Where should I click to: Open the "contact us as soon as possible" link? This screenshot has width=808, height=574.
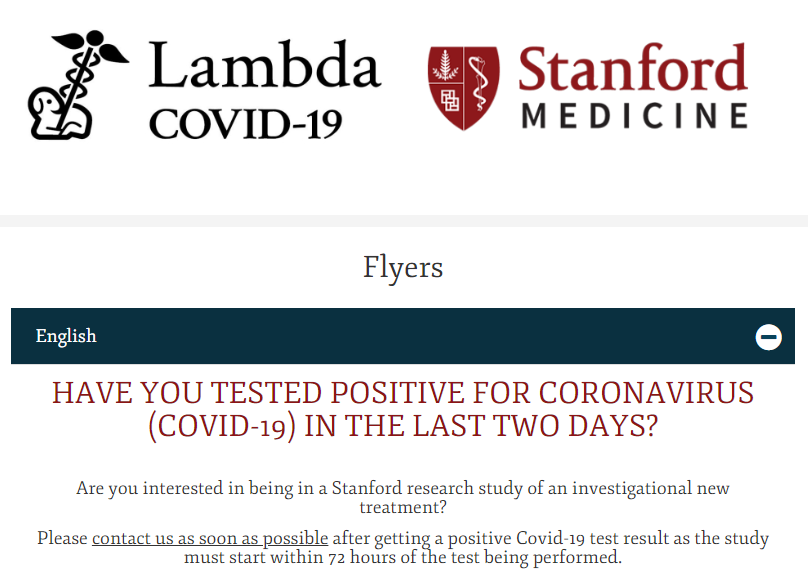pos(210,538)
